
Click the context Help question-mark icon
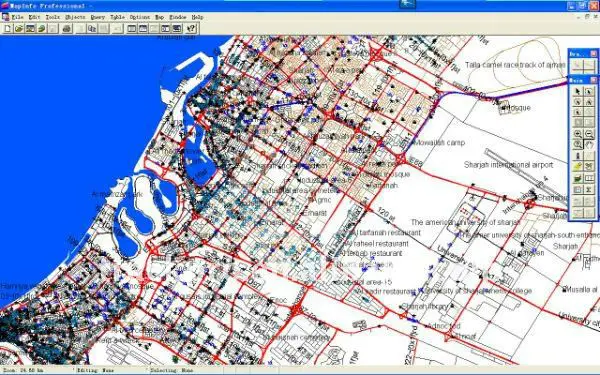[x=191, y=28]
